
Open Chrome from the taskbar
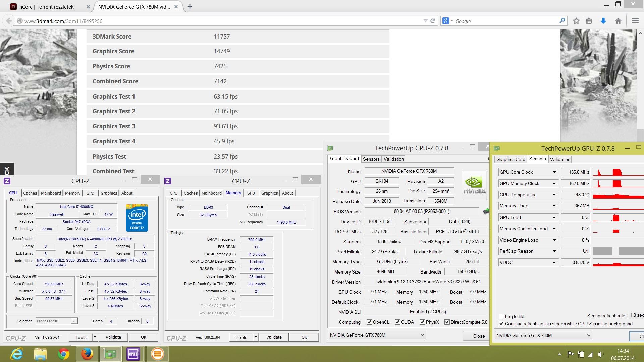tap(63, 354)
